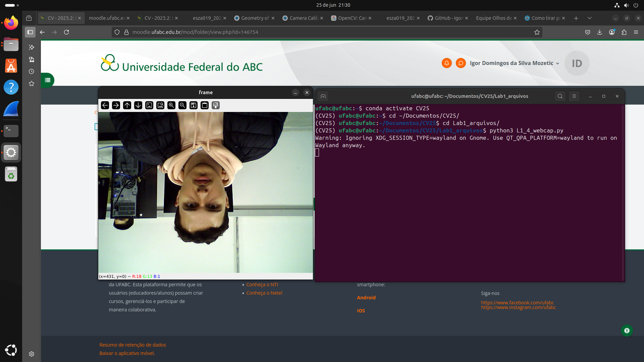Open Firefox from the Ubuntu dock

coord(11,23)
